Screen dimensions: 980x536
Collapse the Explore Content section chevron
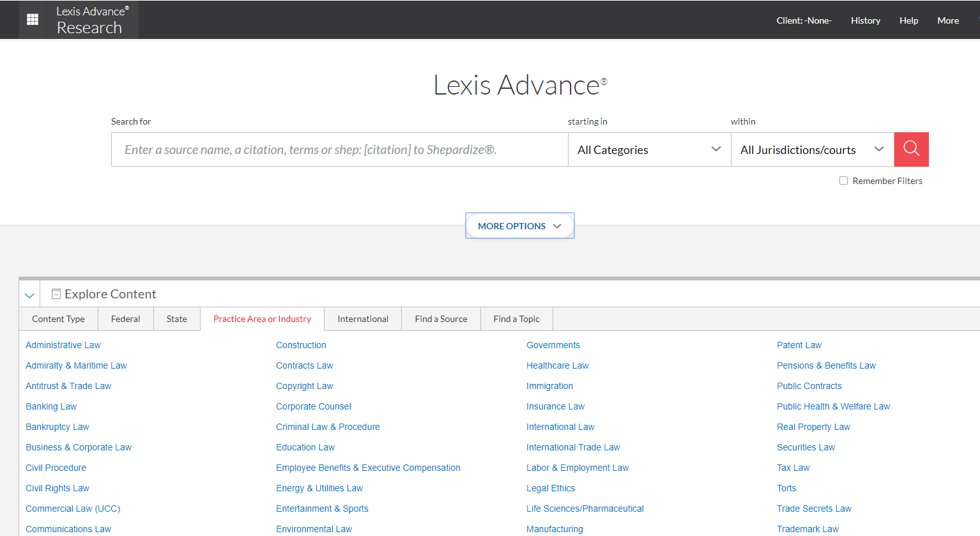pos(29,295)
